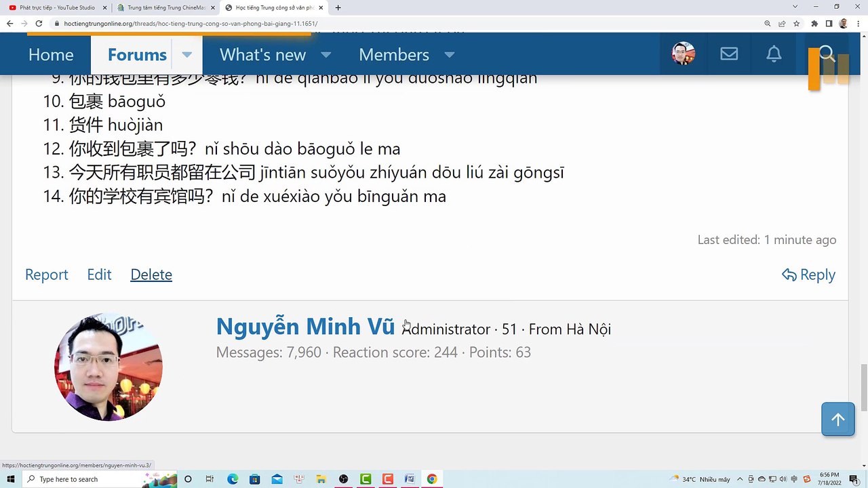Open the Word document icon in taskbar
This screenshot has width=868, height=488.
[410, 479]
